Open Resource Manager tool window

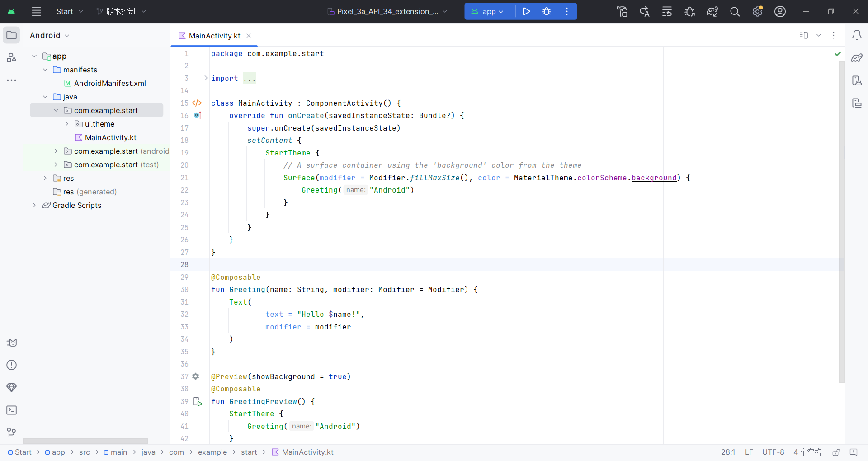click(12, 58)
